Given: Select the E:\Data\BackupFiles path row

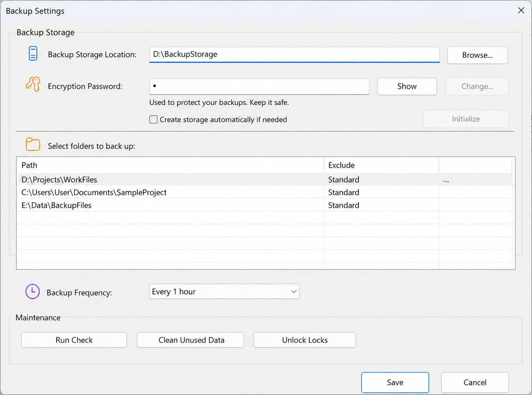Looking at the screenshot, I should pos(265,205).
